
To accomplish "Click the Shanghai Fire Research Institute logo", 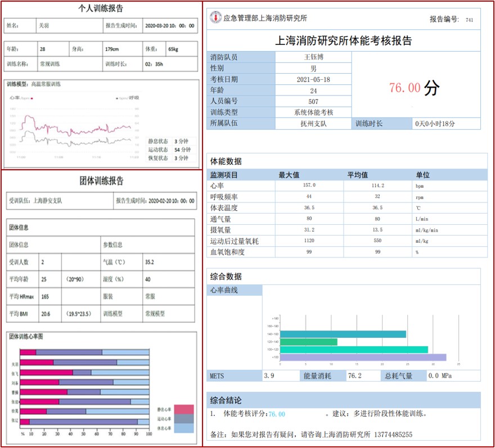I will (x=215, y=19).
